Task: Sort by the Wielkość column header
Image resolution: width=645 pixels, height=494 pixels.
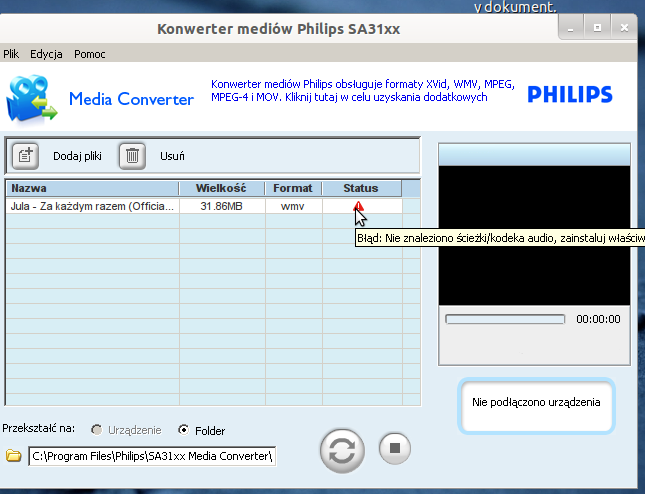Action: pyautogui.click(x=222, y=188)
